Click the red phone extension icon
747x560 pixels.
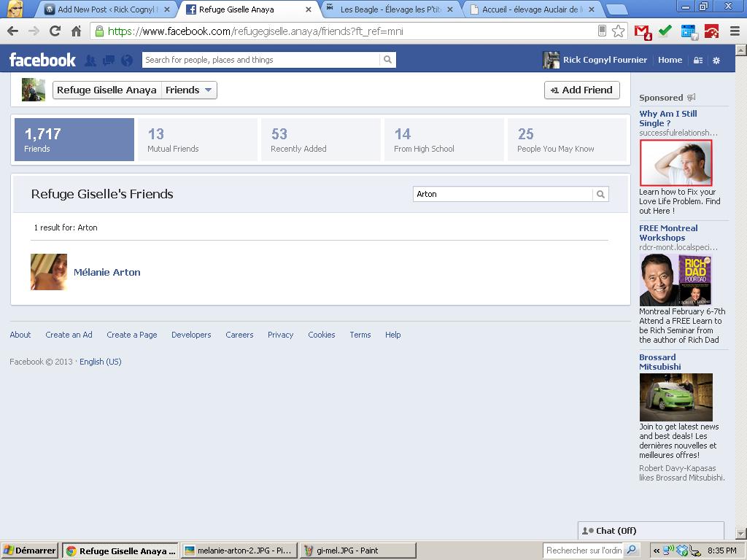point(711,31)
